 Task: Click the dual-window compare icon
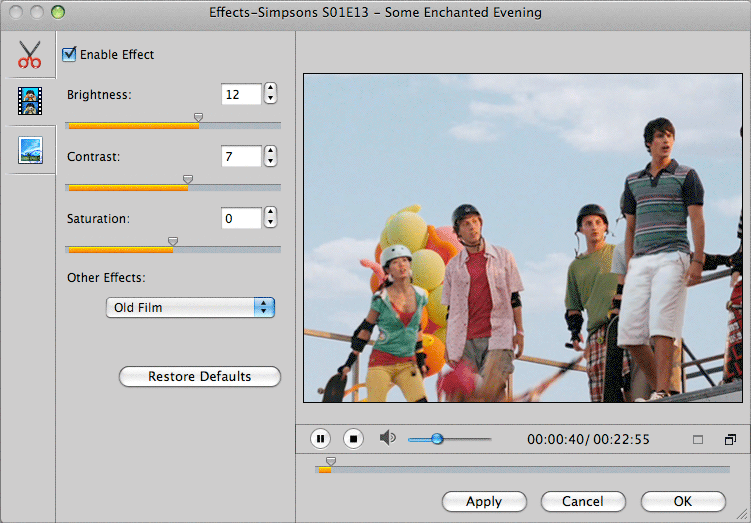click(730, 439)
